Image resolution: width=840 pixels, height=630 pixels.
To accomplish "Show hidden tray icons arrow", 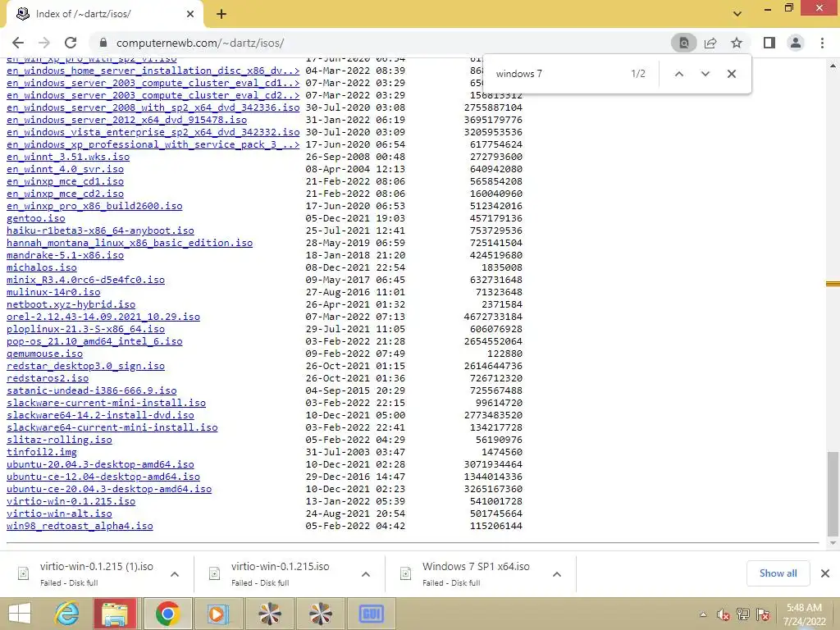I will coord(703,614).
